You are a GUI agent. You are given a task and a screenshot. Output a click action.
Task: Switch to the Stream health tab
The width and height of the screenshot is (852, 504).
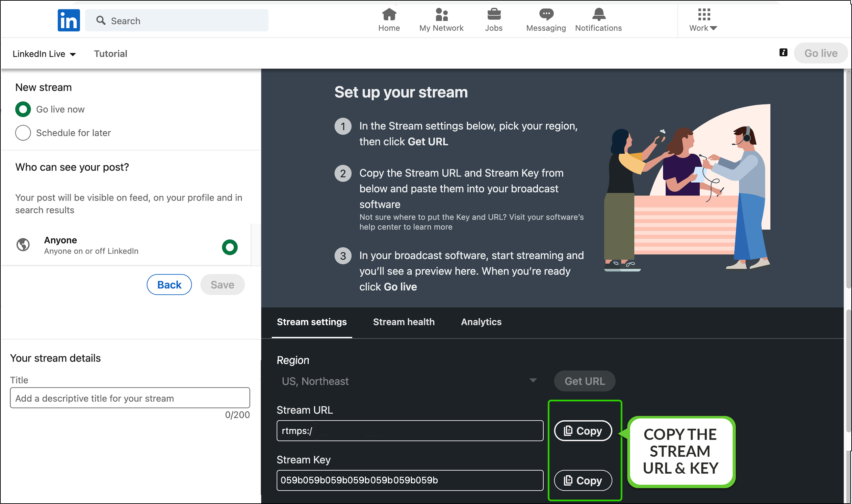tap(404, 322)
